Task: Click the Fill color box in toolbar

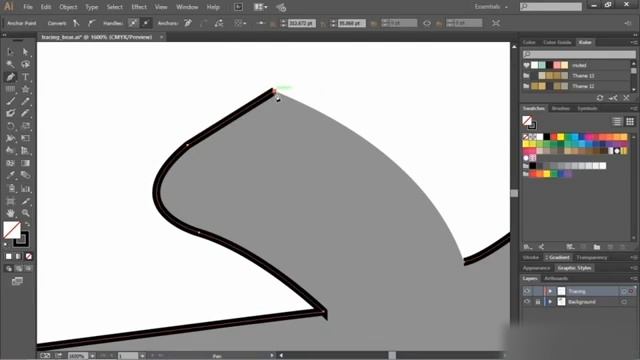Action: pos(12,230)
